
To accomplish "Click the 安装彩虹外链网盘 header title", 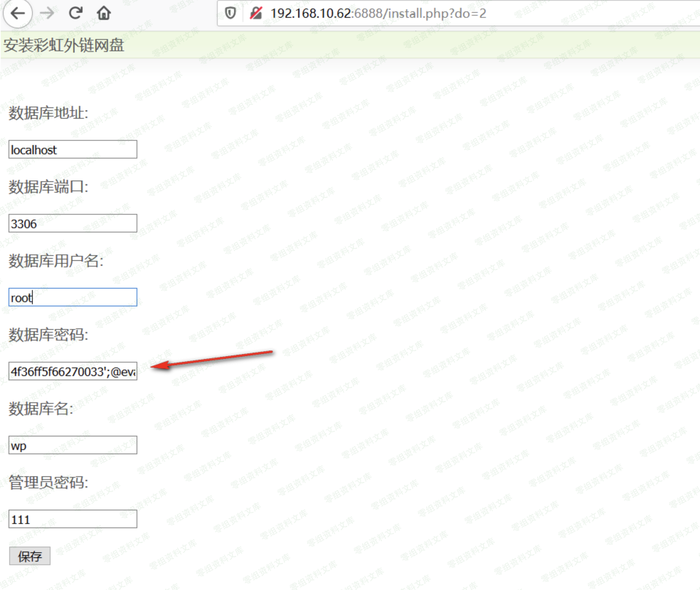I will point(64,45).
